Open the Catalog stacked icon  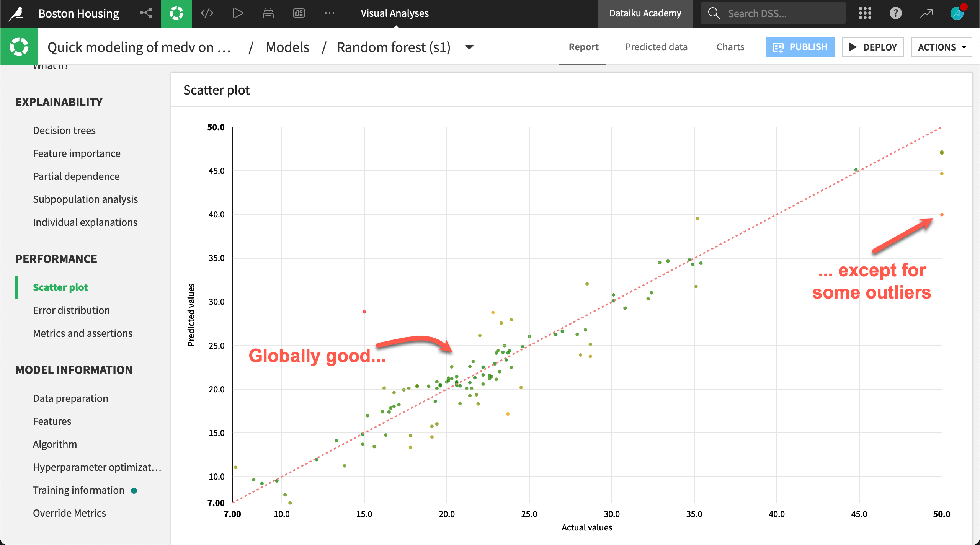(268, 13)
